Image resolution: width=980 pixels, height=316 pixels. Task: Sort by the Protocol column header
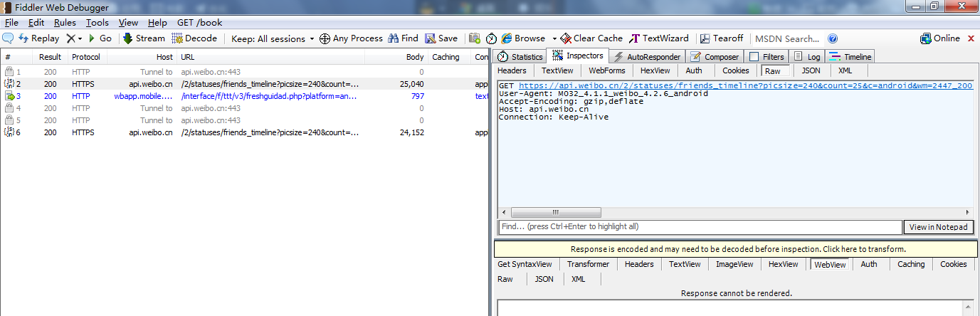click(x=86, y=57)
